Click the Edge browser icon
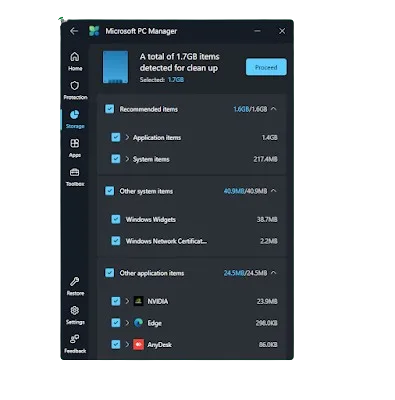 coord(138,323)
